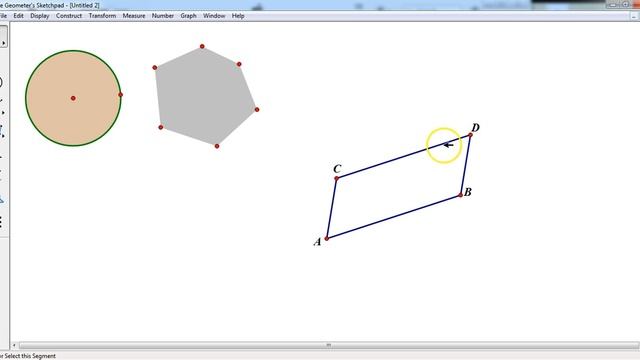
Task: Select the leftmost vertex of the gray polygon
Action: tap(155, 67)
